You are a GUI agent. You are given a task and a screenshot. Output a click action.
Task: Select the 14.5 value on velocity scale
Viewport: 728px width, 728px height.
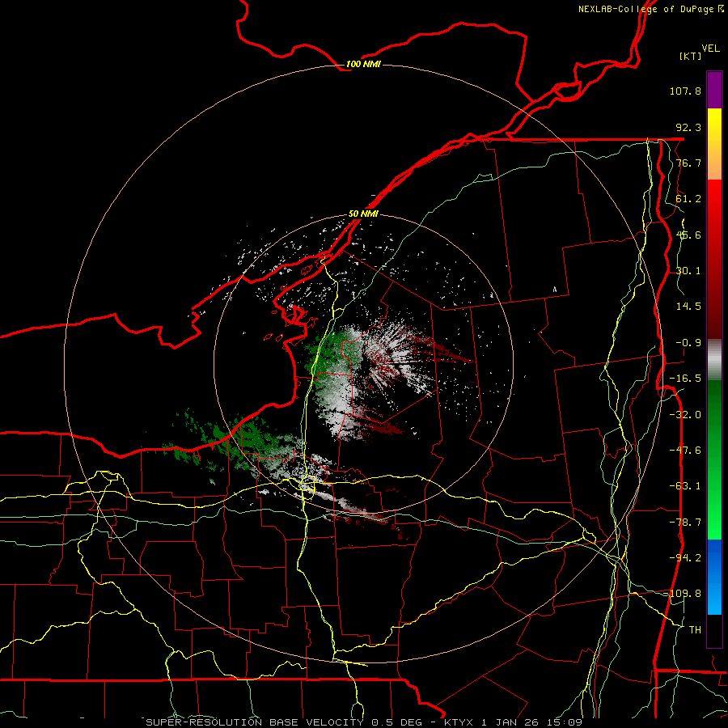coord(688,306)
